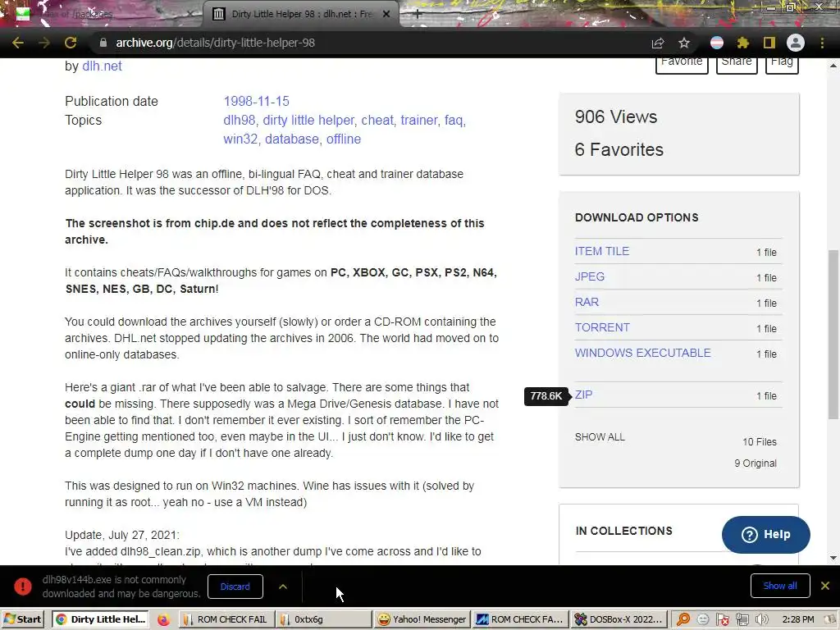Open the trainer topic link
The image size is (840, 630).
point(419,120)
